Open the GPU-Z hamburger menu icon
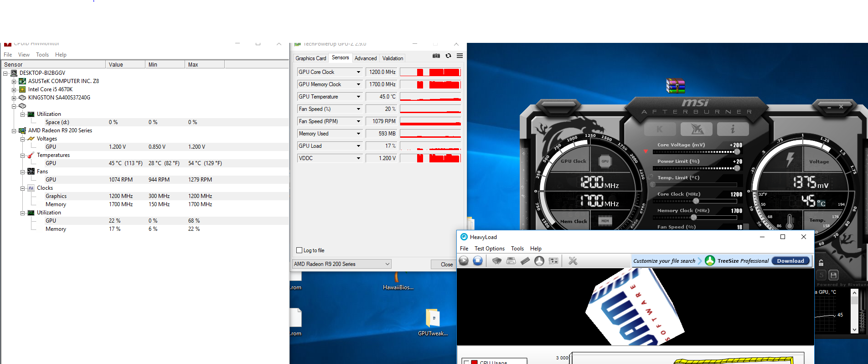Image resolution: width=868 pixels, height=364 pixels. 460,56
